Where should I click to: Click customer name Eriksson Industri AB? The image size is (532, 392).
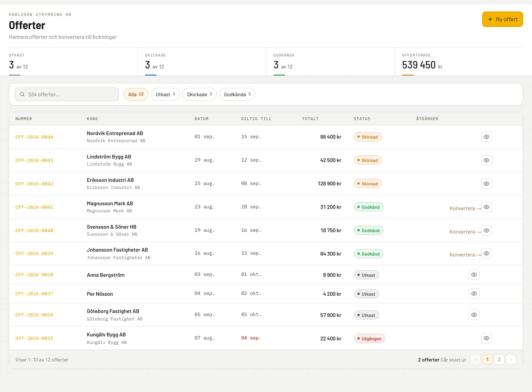coord(110,180)
